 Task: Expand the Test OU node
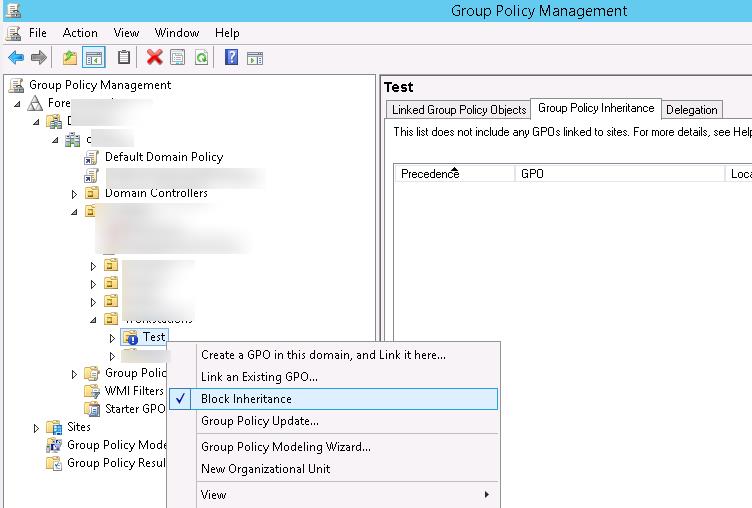112,338
